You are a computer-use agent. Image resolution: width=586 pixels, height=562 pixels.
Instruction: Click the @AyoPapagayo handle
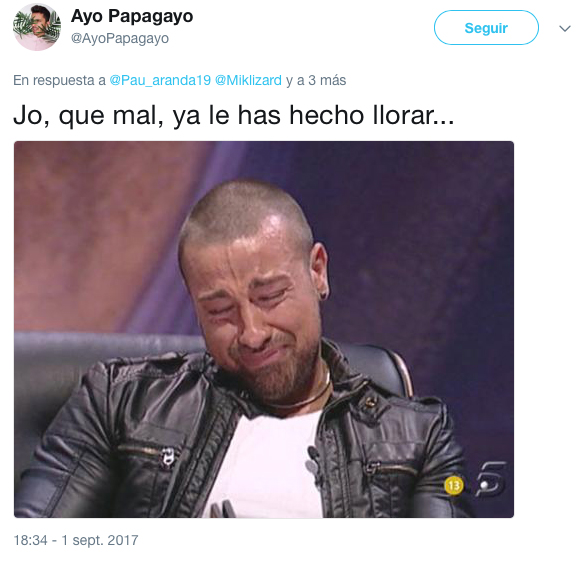click(x=120, y=38)
